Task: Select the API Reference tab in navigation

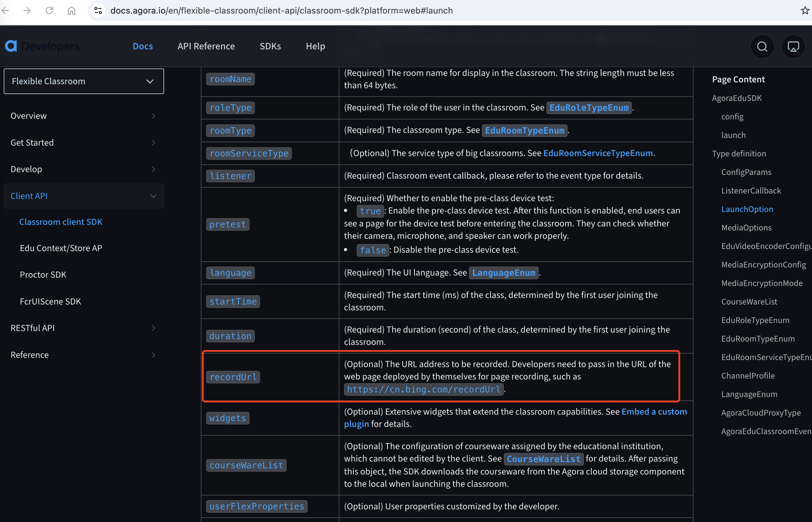Action: (207, 46)
